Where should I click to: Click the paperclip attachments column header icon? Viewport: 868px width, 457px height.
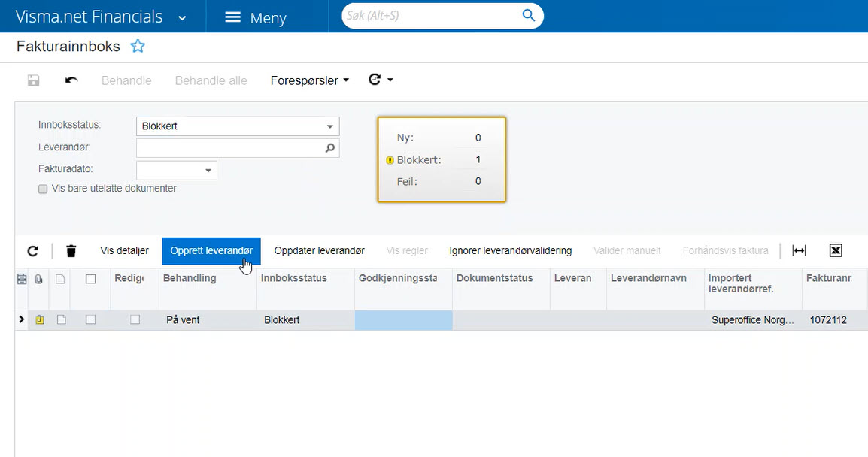pos(39,279)
